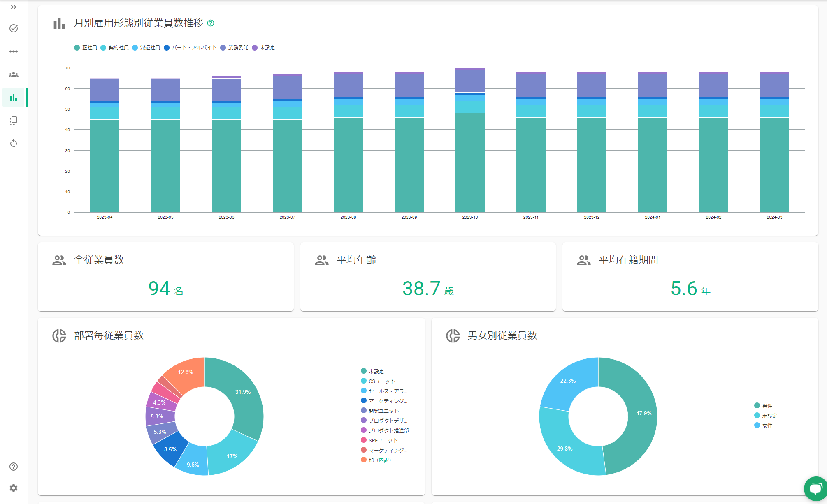Click the help icon beside 月別雇用形態別従業員数推移
Image resolution: width=827 pixels, height=504 pixels.
pos(211,23)
